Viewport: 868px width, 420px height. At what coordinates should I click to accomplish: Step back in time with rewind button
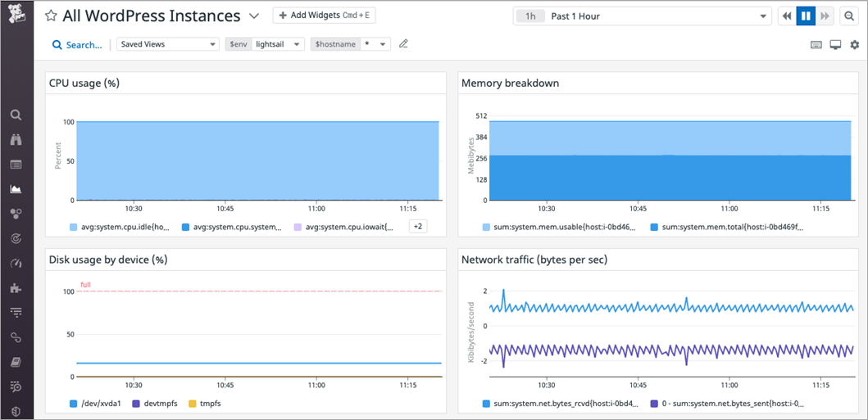(x=787, y=16)
